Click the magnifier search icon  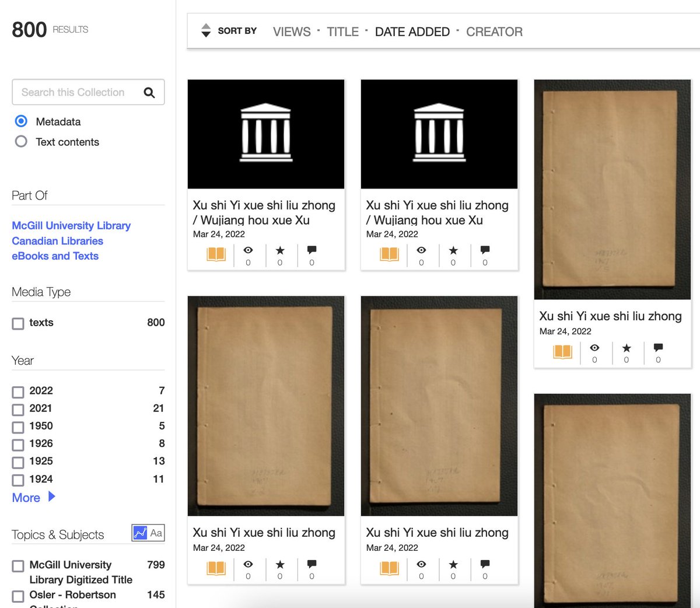tap(149, 92)
